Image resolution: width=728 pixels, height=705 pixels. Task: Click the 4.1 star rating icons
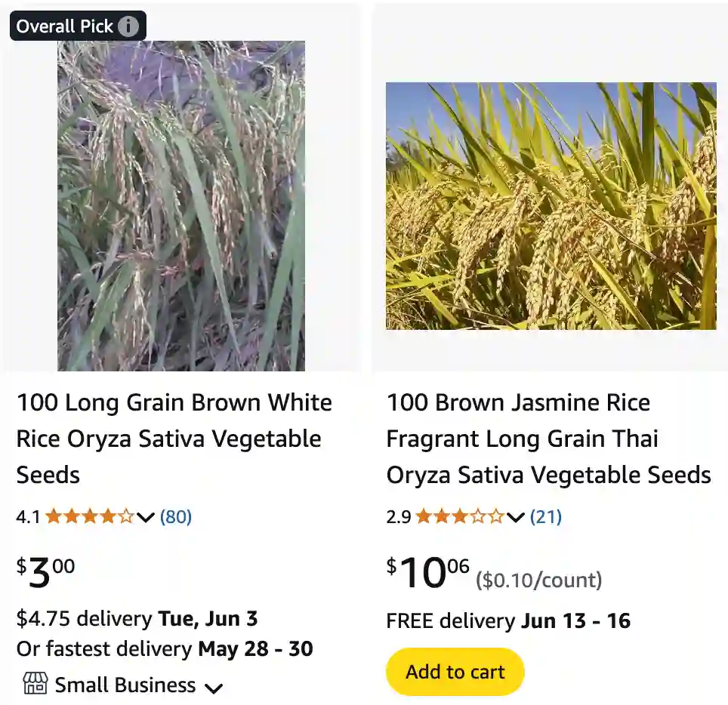[x=89, y=517]
